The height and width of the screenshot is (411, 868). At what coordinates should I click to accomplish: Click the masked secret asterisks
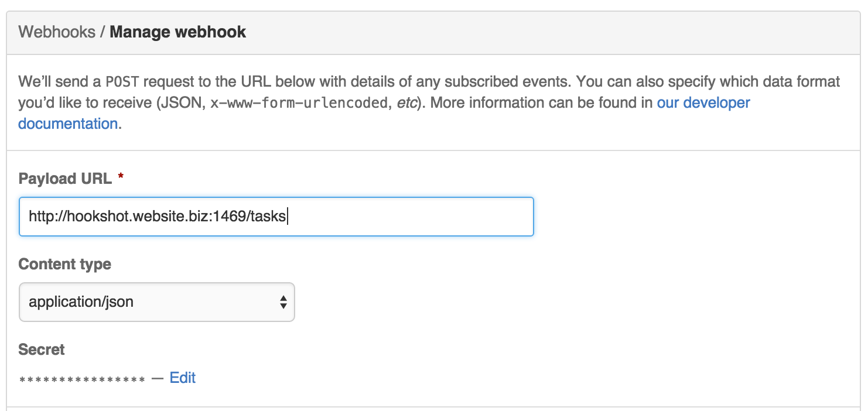[82, 380]
